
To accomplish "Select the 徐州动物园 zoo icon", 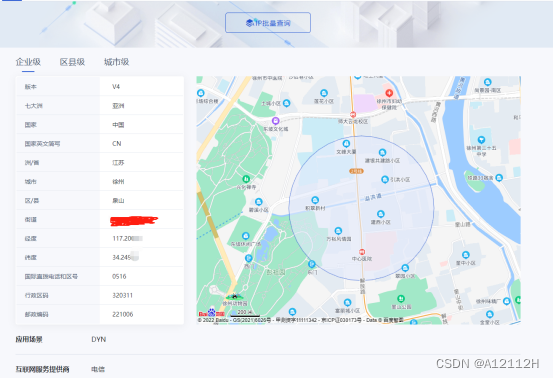I will [x=234, y=296].
